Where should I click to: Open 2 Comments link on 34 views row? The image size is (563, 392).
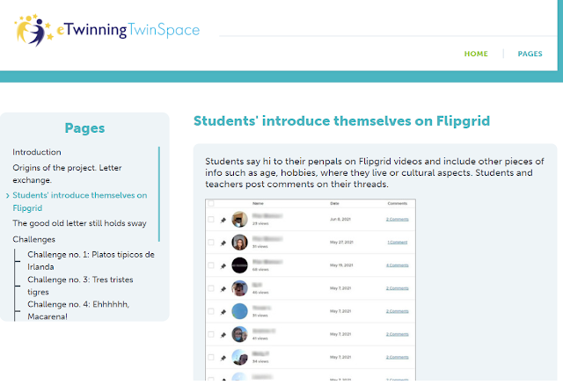click(397, 357)
